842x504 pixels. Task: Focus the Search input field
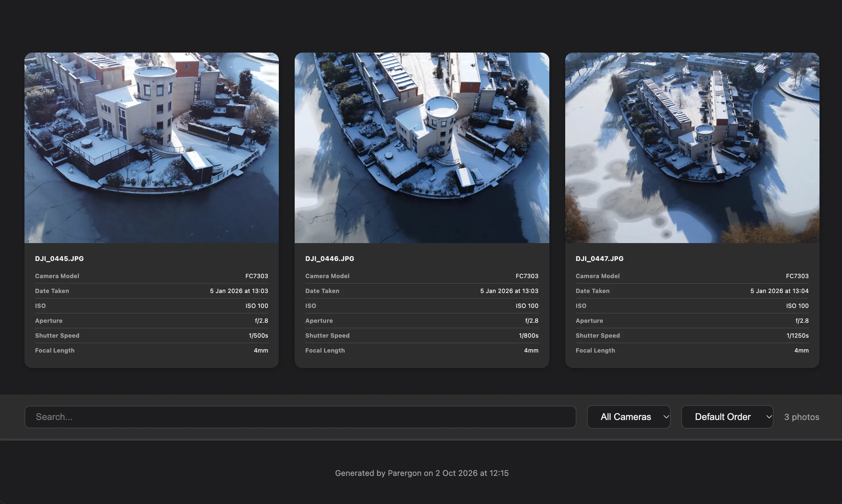pos(300,417)
